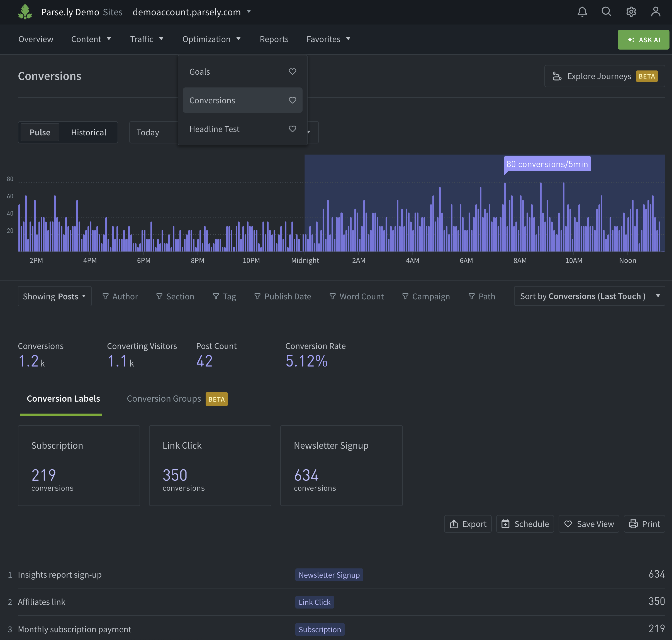Open the notifications bell icon
Viewport: 672px width, 640px height.
click(x=582, y=12)
